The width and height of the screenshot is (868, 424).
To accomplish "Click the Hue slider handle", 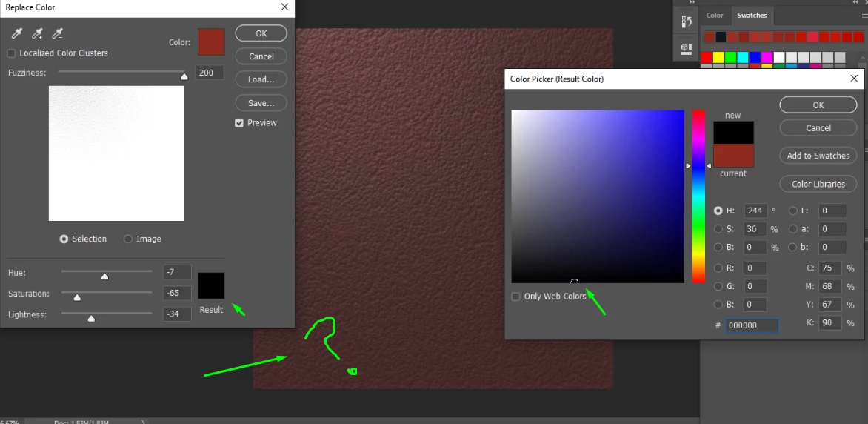I will point(104,276).
